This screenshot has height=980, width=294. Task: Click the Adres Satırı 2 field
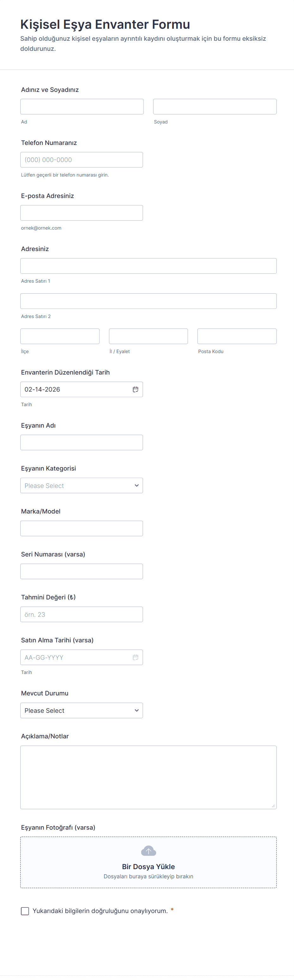148,301
